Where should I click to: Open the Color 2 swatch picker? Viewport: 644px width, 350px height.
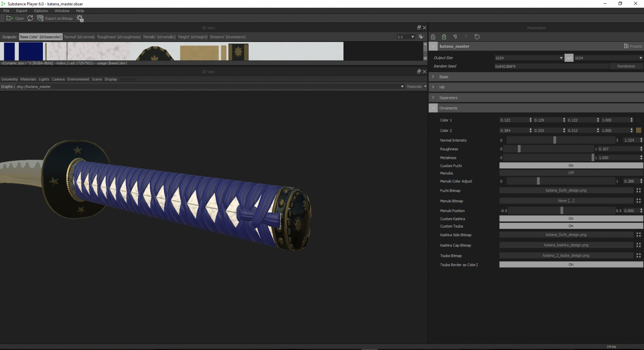pyautogui.click(x=638, y=131)
